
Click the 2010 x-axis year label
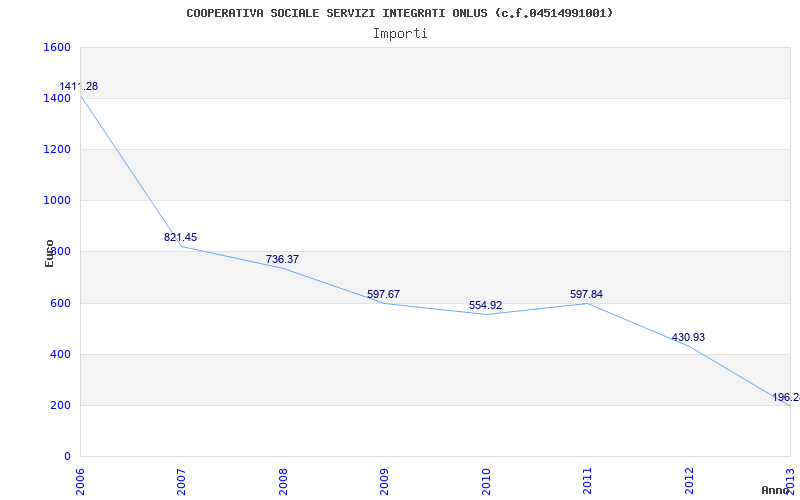486,482
